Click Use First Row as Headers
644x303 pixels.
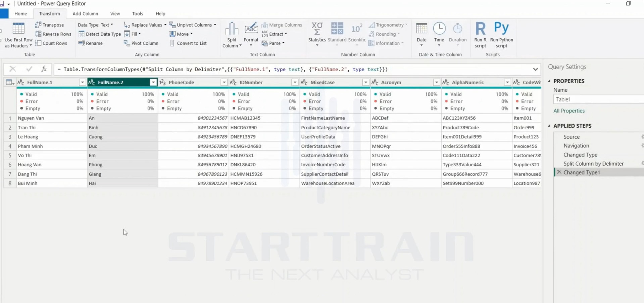[18, 35]
